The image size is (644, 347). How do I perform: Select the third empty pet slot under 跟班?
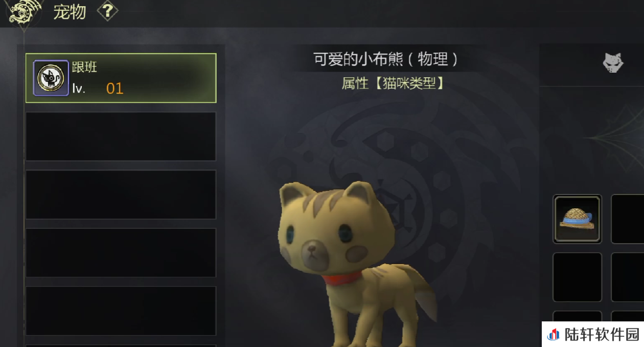tap(121, 253)
